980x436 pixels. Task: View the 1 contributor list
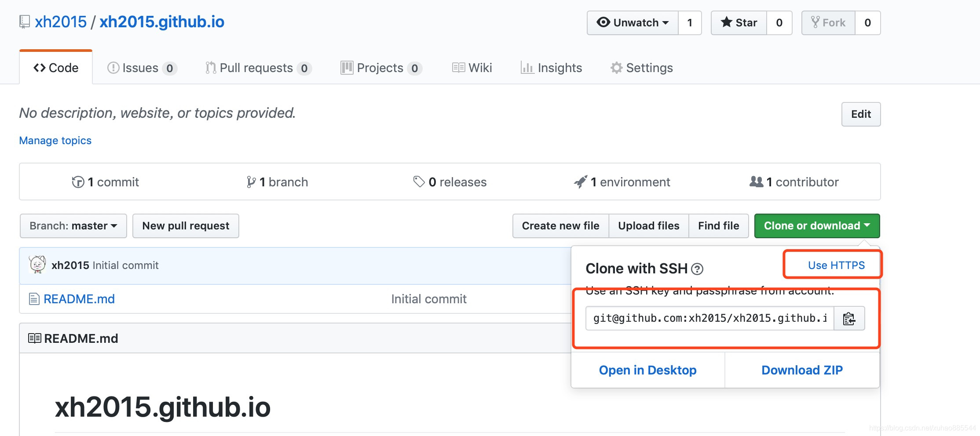coord(794,182)
